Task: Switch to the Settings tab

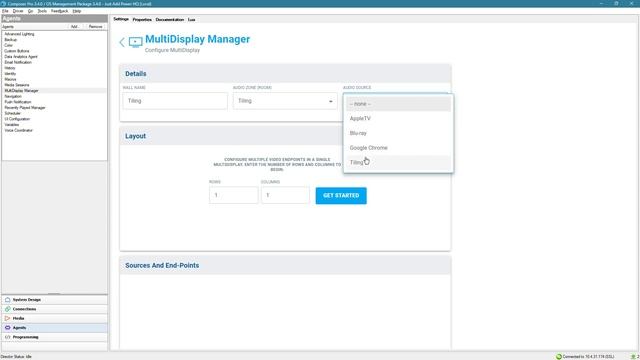Action: [121, 19]
